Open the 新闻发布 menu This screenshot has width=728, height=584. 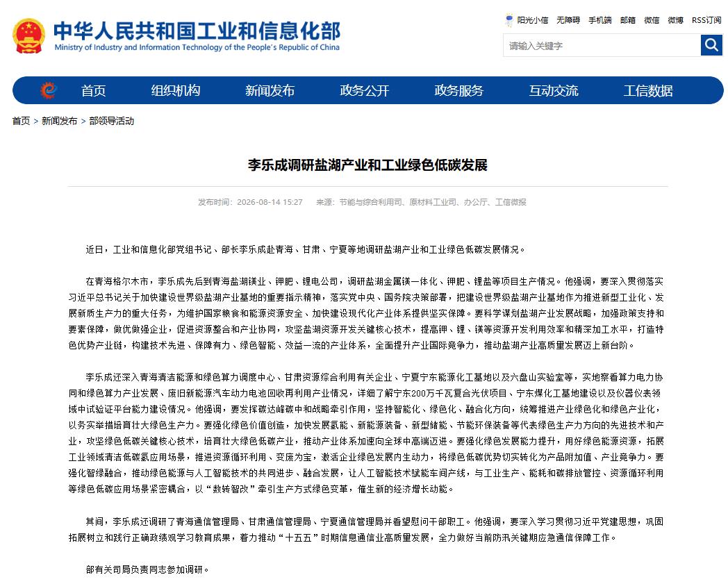[x=270, y=90]
